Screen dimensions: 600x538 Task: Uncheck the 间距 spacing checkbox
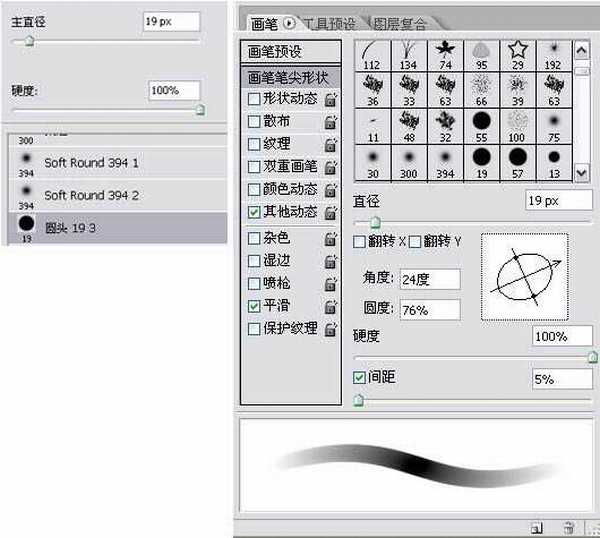[x=359, y=378]
